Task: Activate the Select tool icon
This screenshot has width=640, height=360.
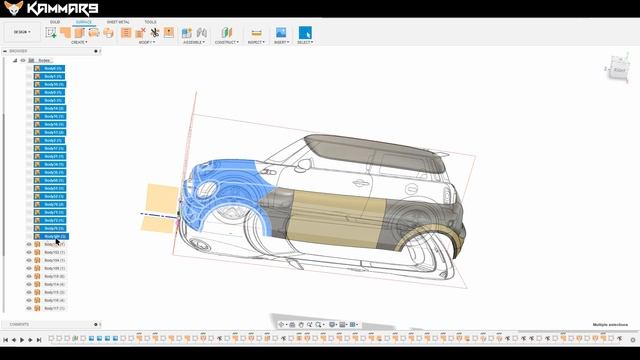Action: pyautogui.click(x=305, y=33)
